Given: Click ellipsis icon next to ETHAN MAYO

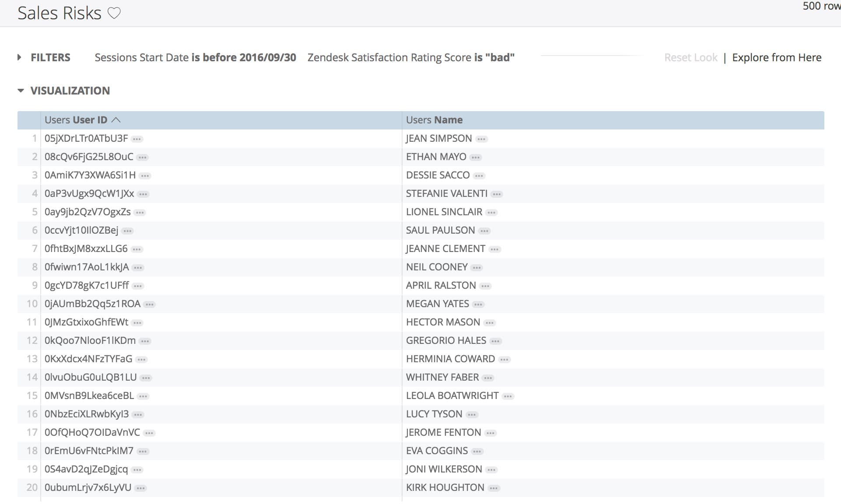Looking at the screenshot, I should pyautogui.click(x=476, y=157).
